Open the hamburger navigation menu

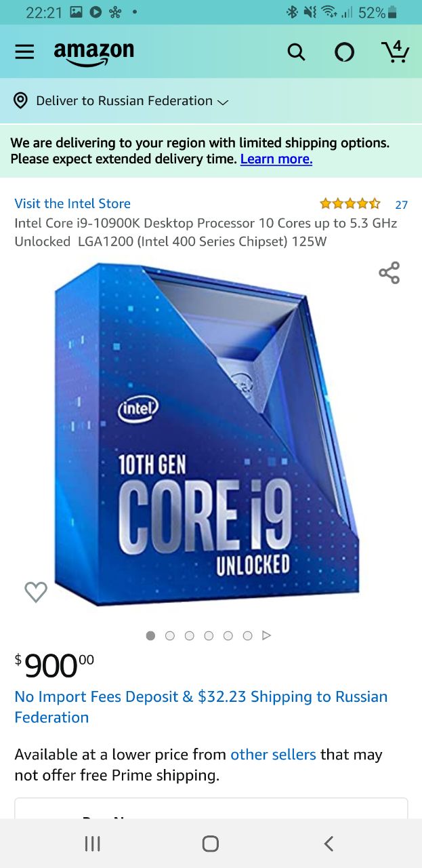(24, 52)
